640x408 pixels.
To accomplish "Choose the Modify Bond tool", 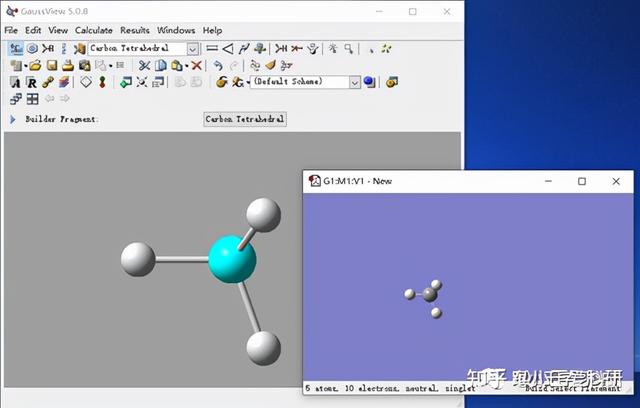I will pos(212,49).
